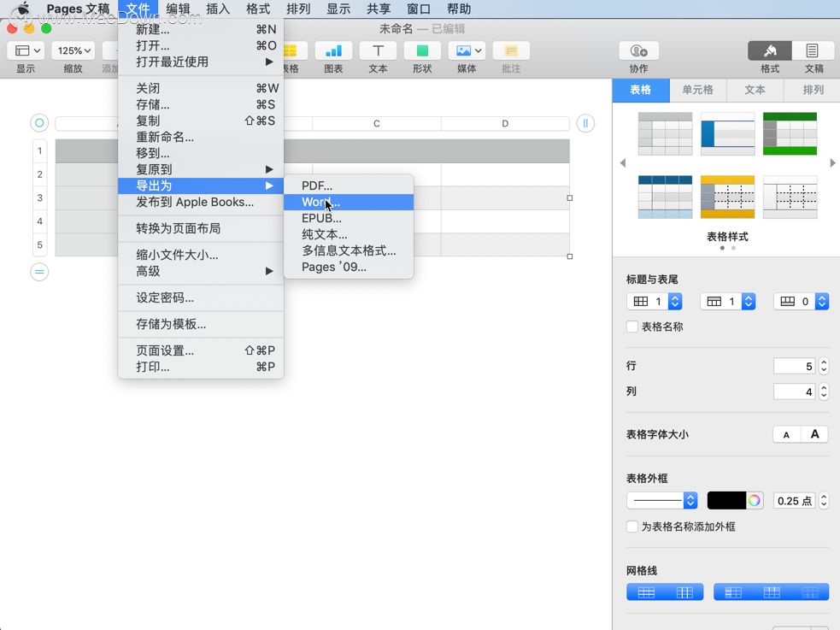Click the small A table font size button
This screenshot has width=840, height=630.
click(786, 434)
